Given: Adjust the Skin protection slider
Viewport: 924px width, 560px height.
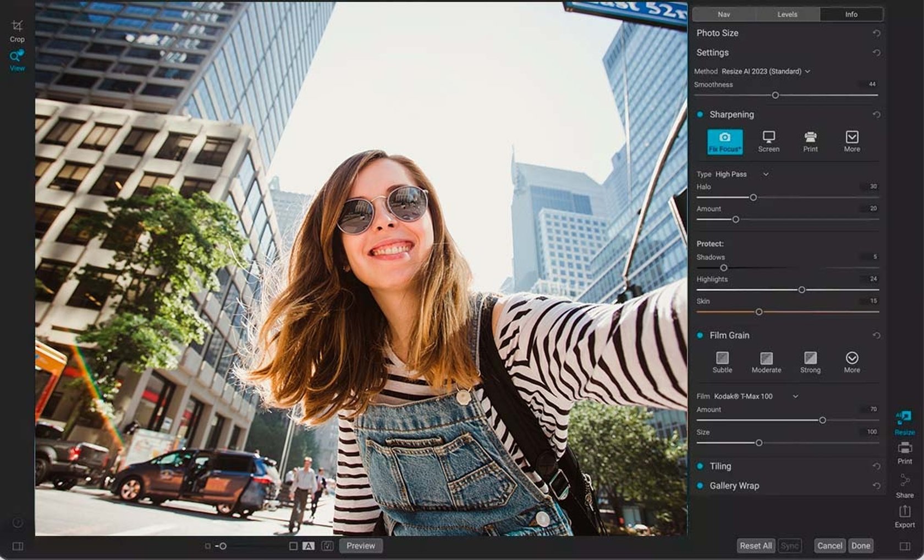Looking at the screenshot, I should click(760, 311).
